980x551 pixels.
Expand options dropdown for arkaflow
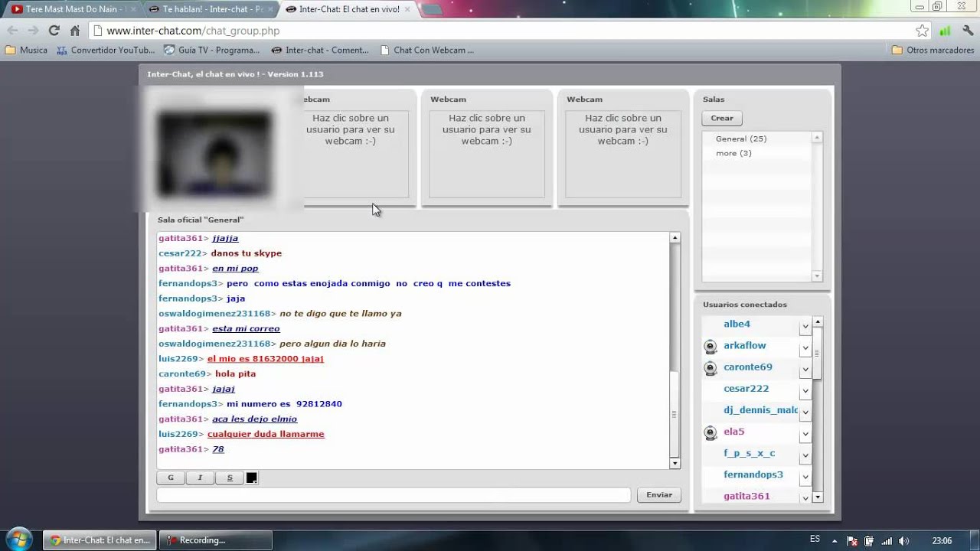tap(805, 348)
